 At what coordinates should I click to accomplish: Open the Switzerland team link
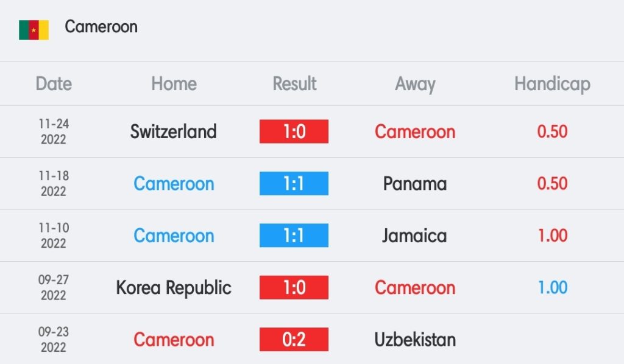174,131
